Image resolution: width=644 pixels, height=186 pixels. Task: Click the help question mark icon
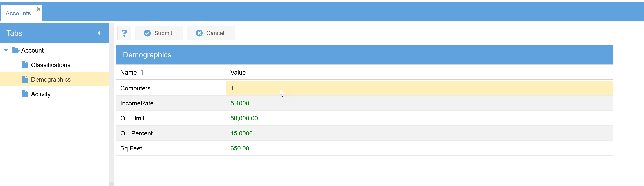tap(124, 33)
